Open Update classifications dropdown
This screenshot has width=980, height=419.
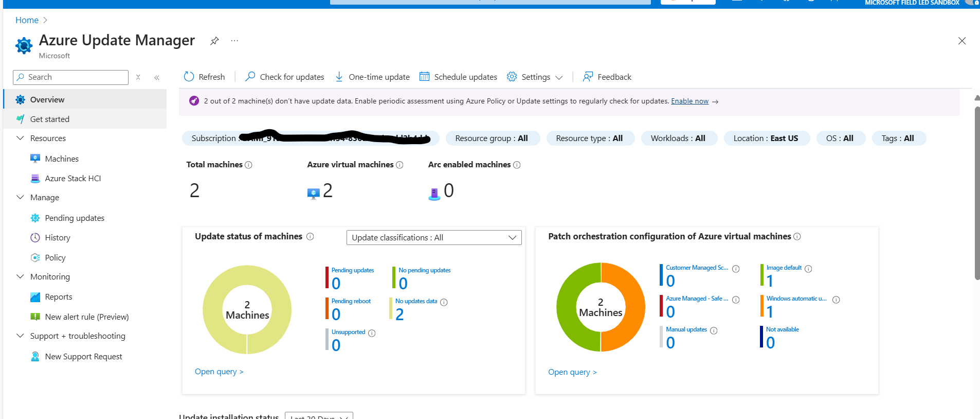pos(434,237)
